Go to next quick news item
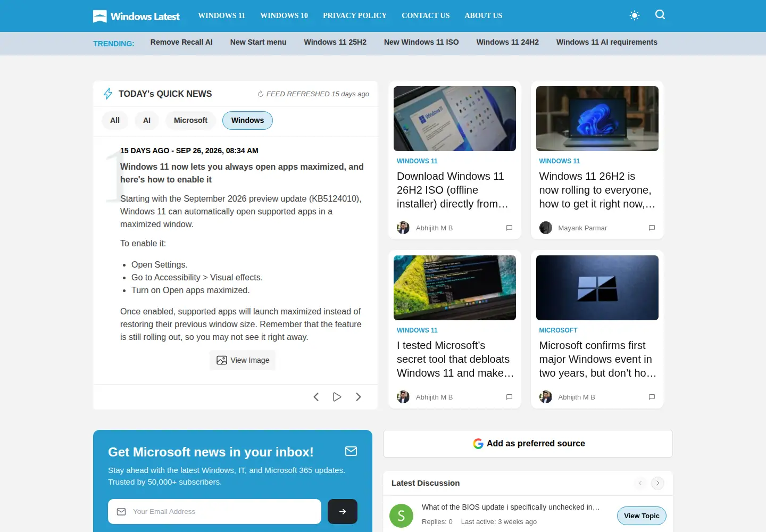 359,397
